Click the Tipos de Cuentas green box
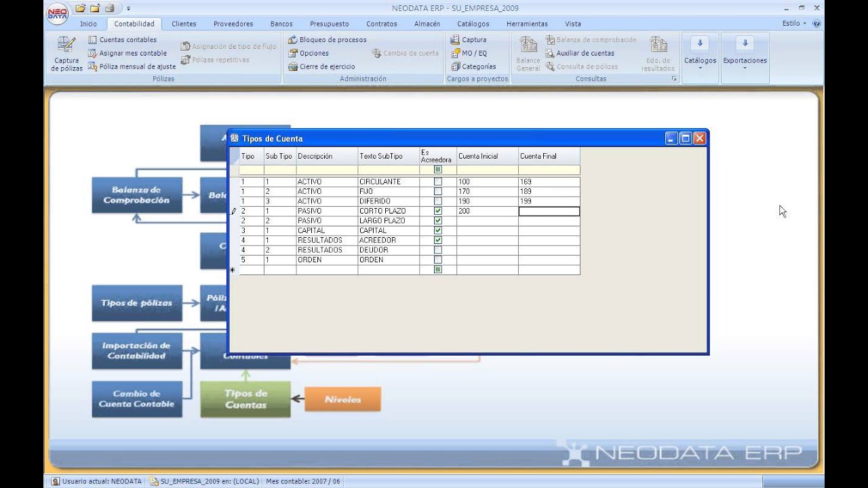Viewport: 868px width, 488px height. (245, 399)
